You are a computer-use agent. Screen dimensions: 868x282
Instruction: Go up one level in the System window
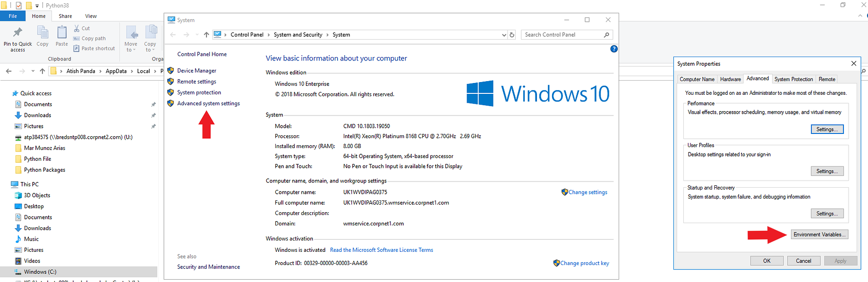[x=206, y=34]
